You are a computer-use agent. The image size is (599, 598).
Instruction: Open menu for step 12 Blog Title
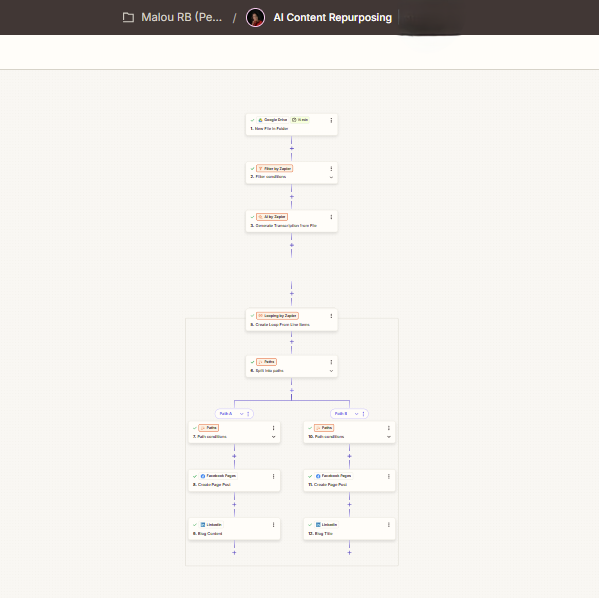[x=389, y=525]
